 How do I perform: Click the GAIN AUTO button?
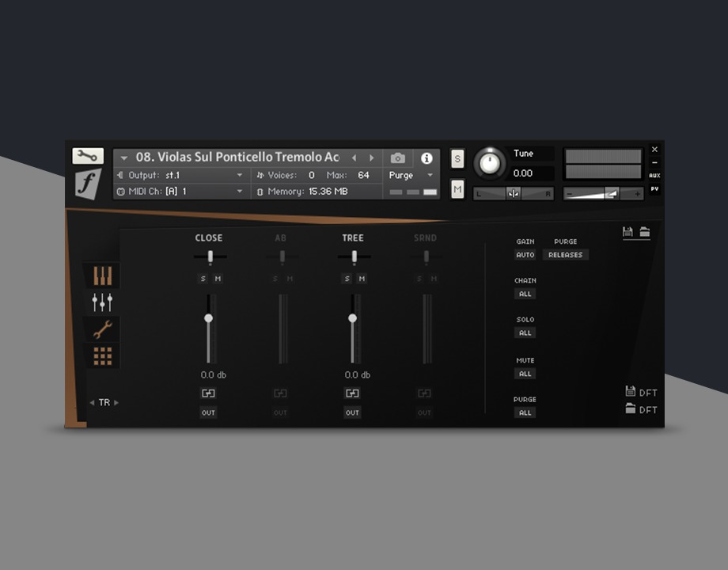coord(525,255)
